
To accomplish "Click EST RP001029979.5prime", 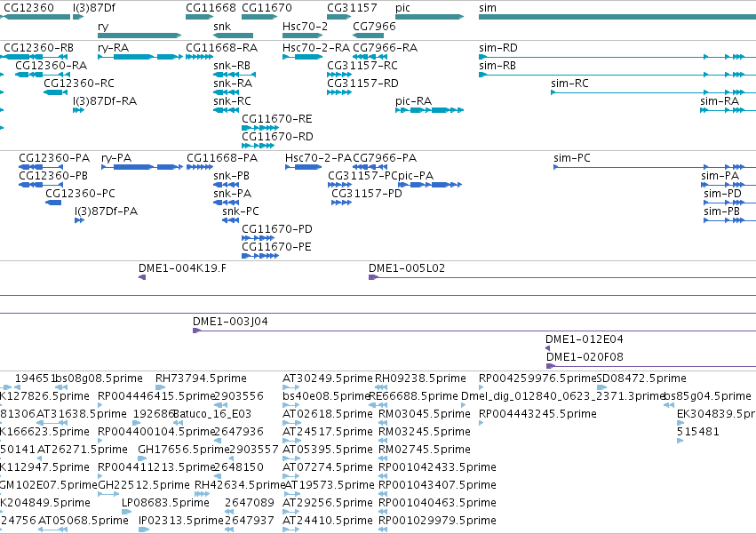I will tap(437, 521).
